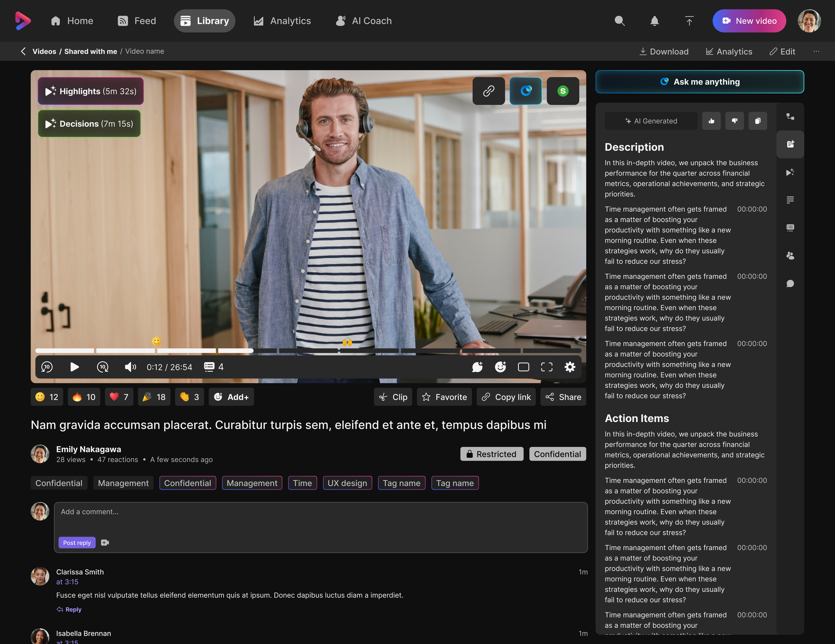835x644 pixels.
Task: Open the notifications bell
Action: (655, 21)
